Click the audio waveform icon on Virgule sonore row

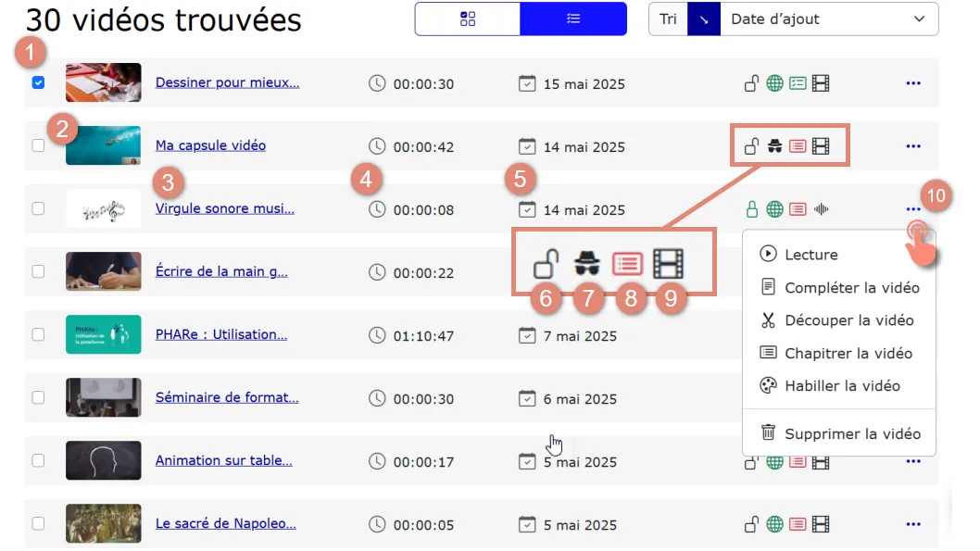(x=821, y=209)
